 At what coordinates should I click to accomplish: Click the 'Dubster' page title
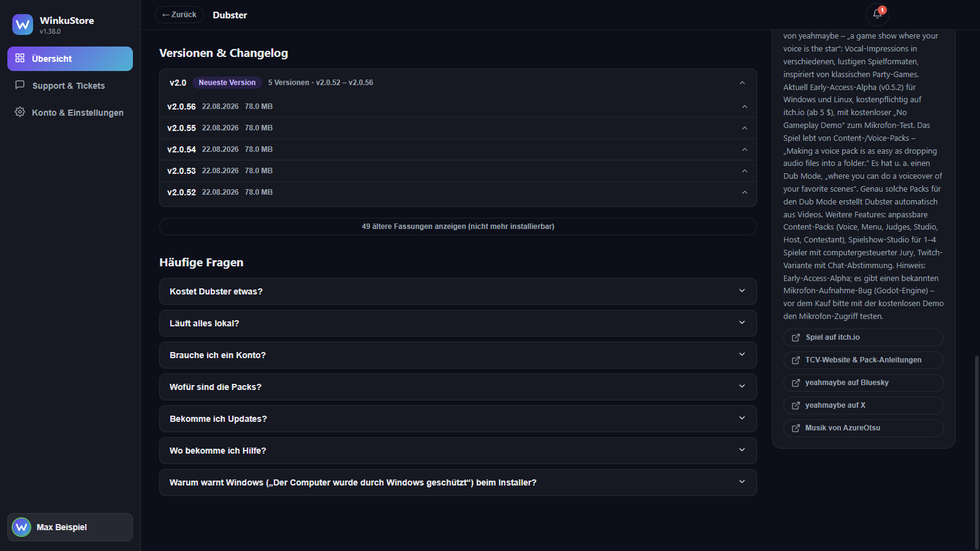coord(230,15)
